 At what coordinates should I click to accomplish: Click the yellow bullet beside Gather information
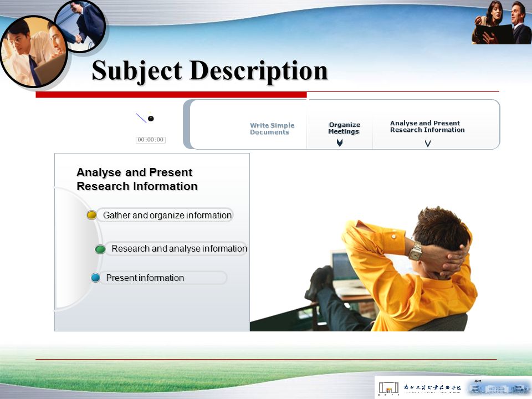point(91,215)
